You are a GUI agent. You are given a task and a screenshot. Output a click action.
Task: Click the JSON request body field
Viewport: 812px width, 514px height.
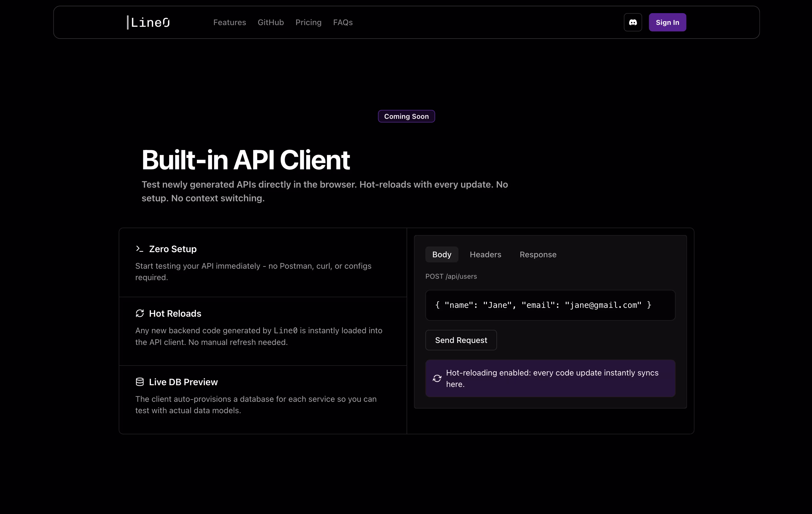(x=550, y=305)
